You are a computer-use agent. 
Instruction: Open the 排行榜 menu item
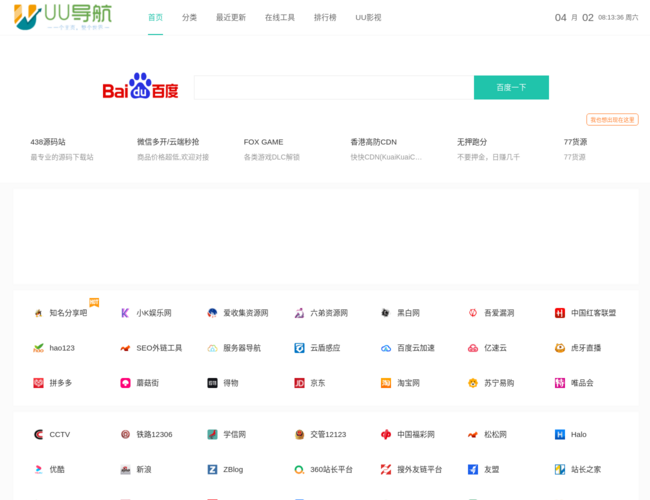(325, 17)
